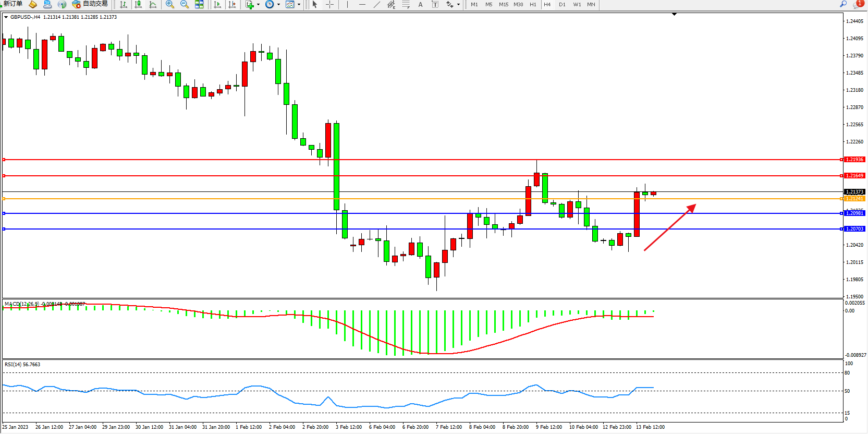Click the zoom out magnifier icon

[184, 4]
